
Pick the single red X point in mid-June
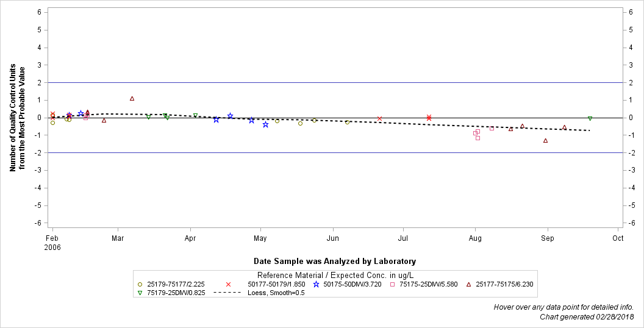point(379,119)
